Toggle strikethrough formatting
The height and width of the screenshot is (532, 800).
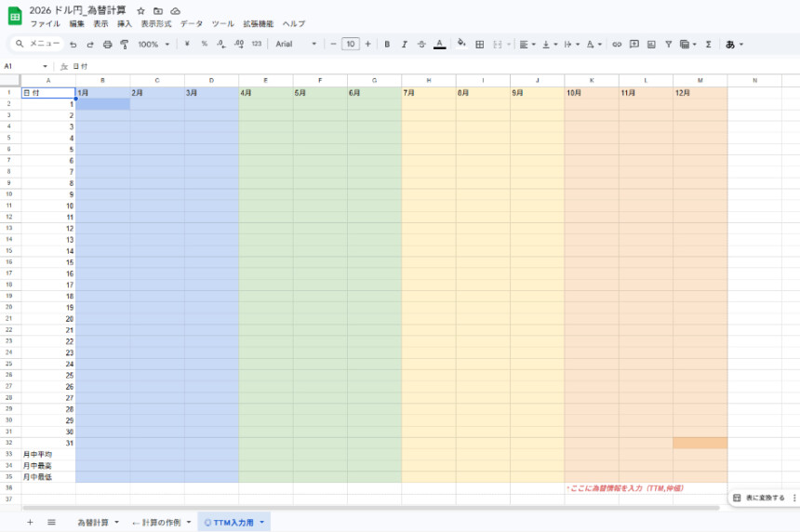coord(421,44)
